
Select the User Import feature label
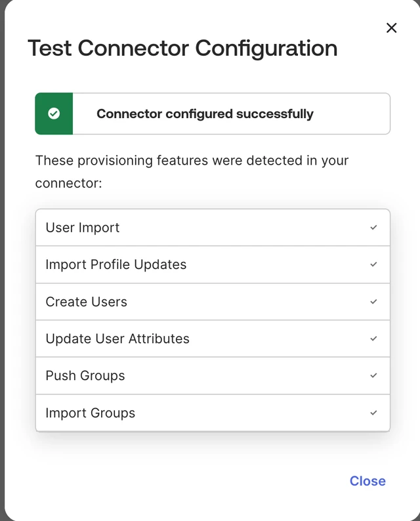[83, 228]
